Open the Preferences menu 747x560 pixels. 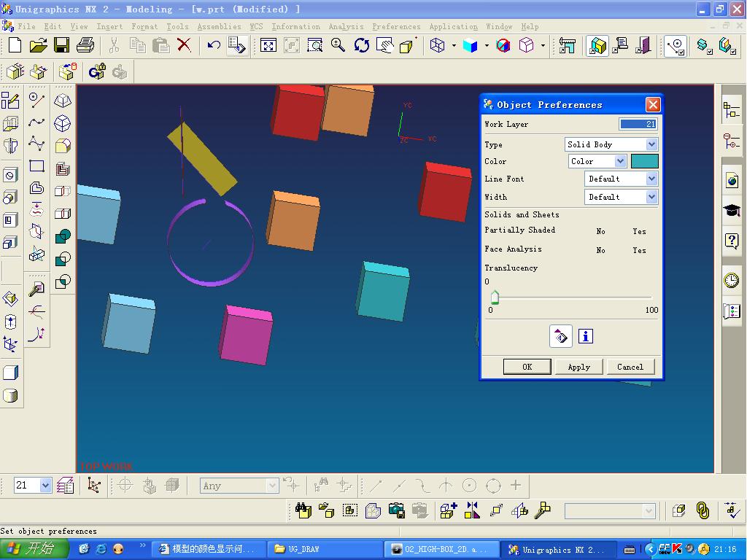tap(396, 27)
